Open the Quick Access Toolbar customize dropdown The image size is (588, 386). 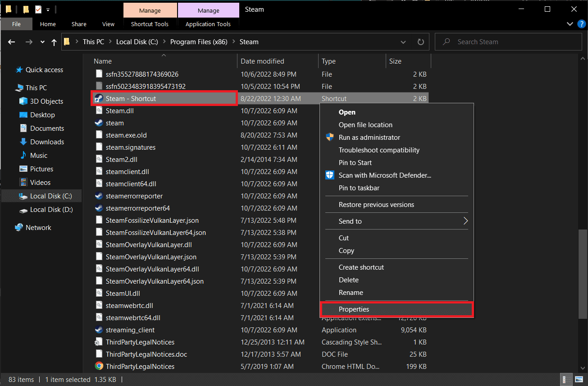[x=47, y=9]
